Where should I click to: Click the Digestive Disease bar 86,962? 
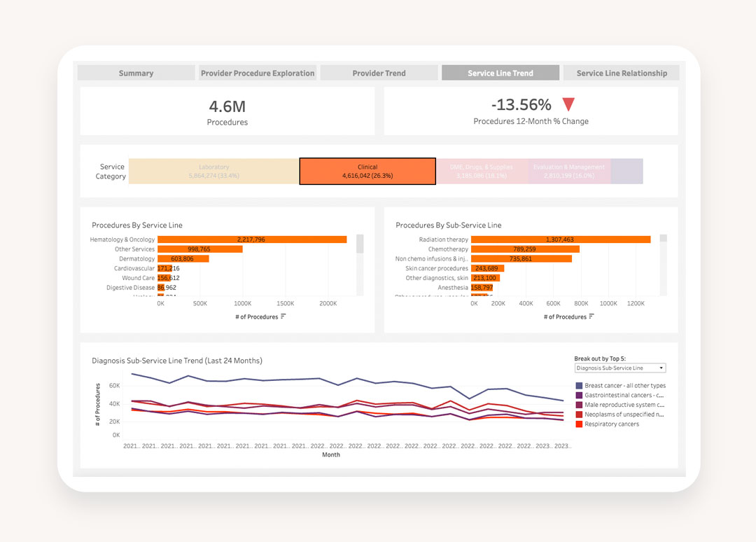click(x=161, y=287)
